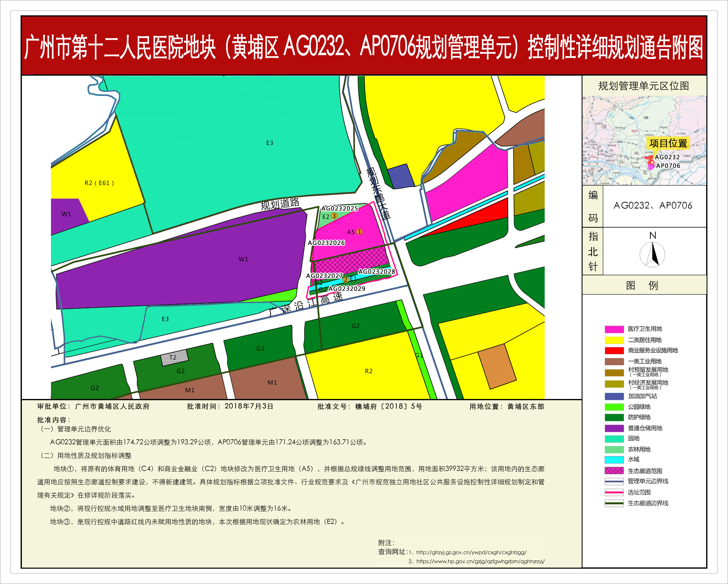The width and height of the screenshot is (728, 584).
Task: Click the red title banner text
Action: pos(364,47)
